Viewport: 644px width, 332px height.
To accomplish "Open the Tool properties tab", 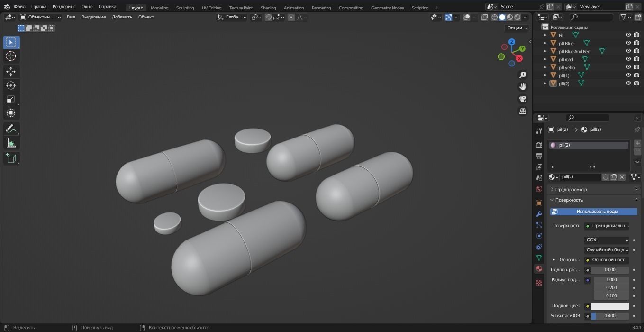I will click(x=539, y=131).
